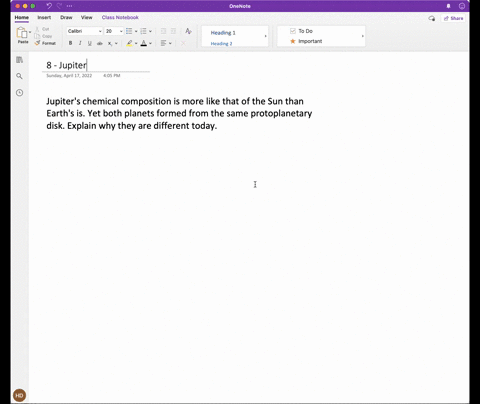Undo the last action in title bar
The width and height of the screenshot is (480, 404).
(x=49, y=6)
